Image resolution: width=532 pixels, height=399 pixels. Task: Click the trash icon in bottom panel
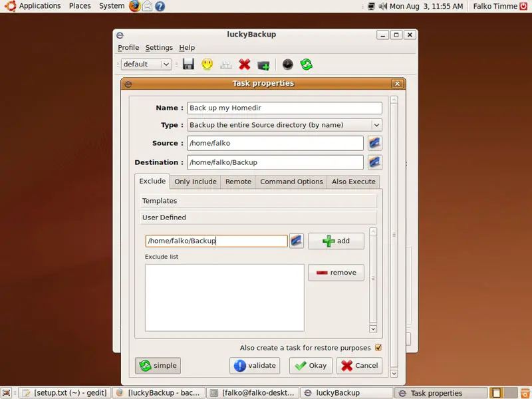coord(525,393)
